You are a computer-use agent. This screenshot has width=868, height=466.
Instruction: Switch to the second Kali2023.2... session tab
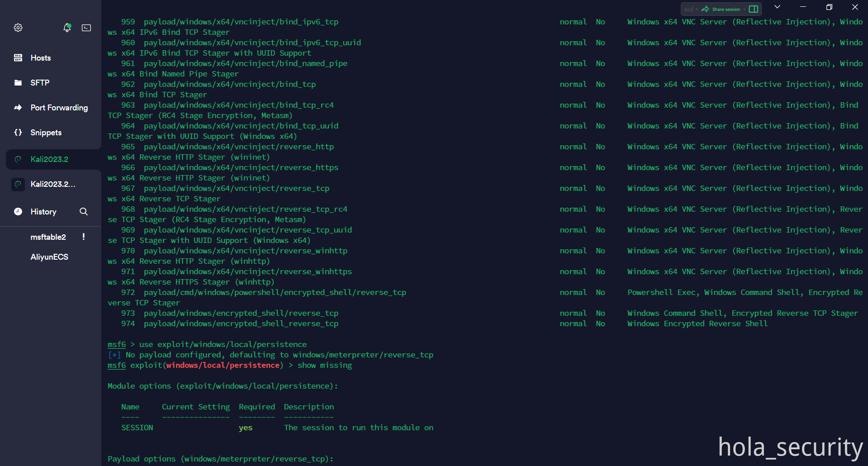pos(52,184)
